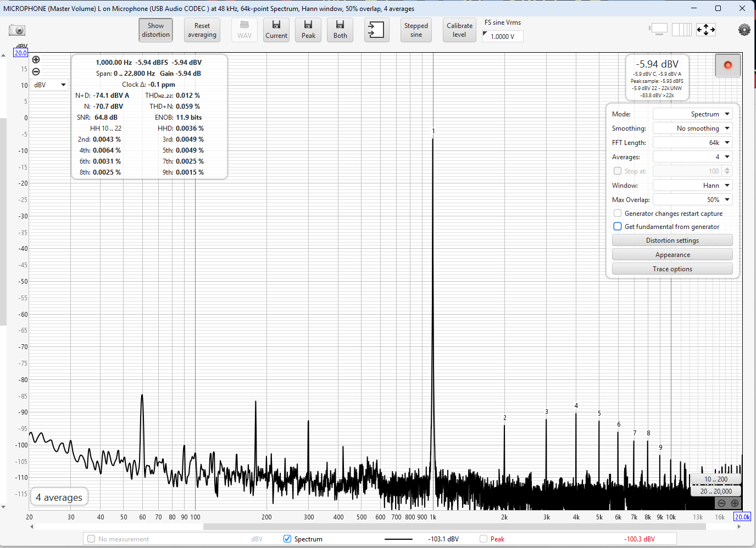Viewport: 756px width, 548px height.
Task: Click the -5.94 dBV level readout
Action: [x=657, y=64]
